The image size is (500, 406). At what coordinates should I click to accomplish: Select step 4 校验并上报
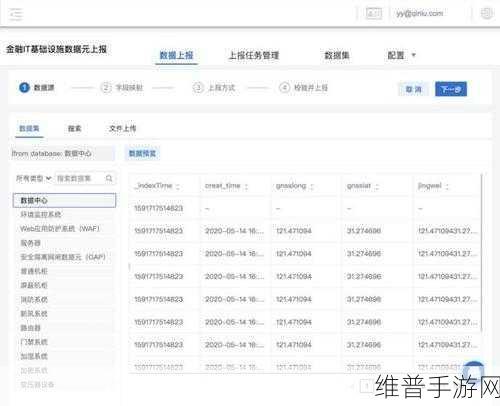(x=303, y=88)
